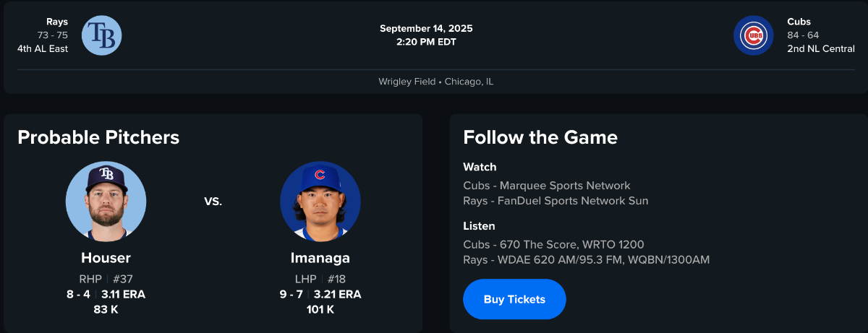Click Cubs 670 The Score radio listing
Screen dimensions: 868x333
point(553,244)
